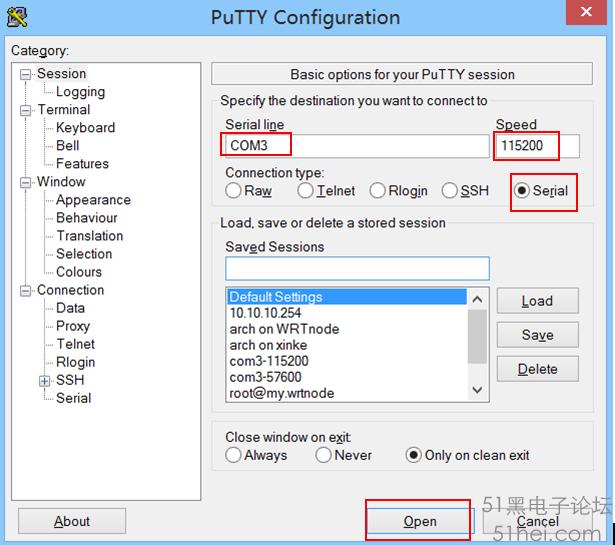Click the Speed input field
The width and height of the screenshot is (615, 545).
coord(537,146)
